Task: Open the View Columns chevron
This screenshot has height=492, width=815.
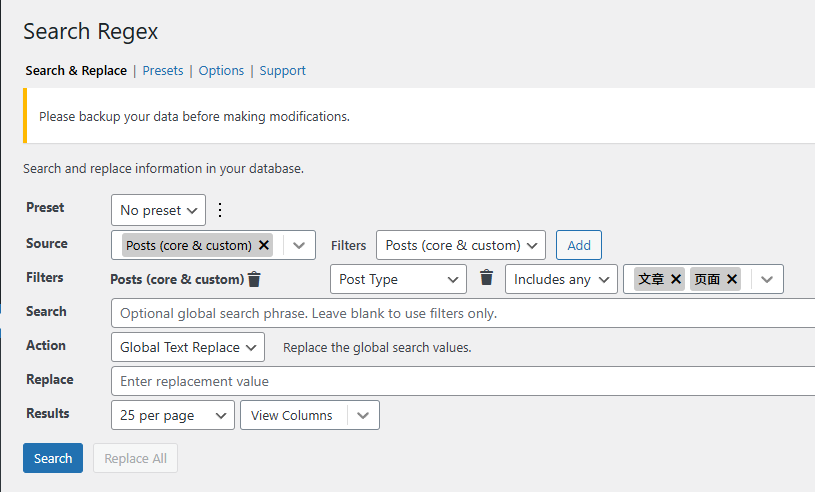Action: point(363,416)
